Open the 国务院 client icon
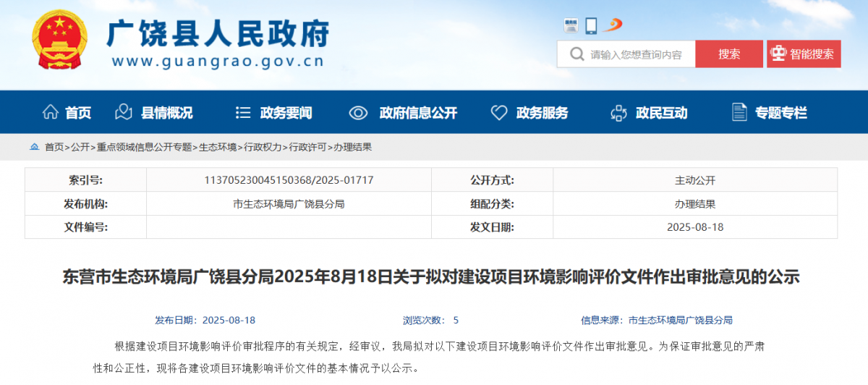The image size is (868, 385). pos(571,26)
